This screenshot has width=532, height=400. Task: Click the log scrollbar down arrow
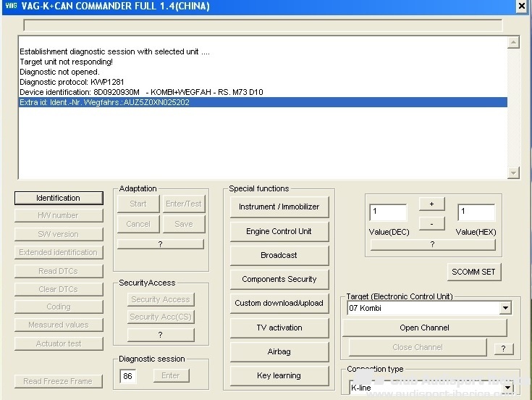(x=513, y=173)
